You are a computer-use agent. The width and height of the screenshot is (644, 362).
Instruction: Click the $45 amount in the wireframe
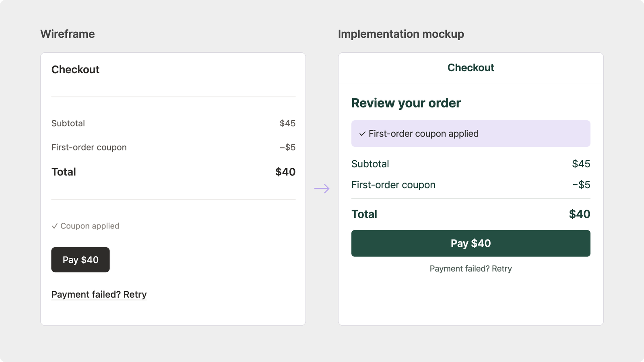click(x=287, y=123)
